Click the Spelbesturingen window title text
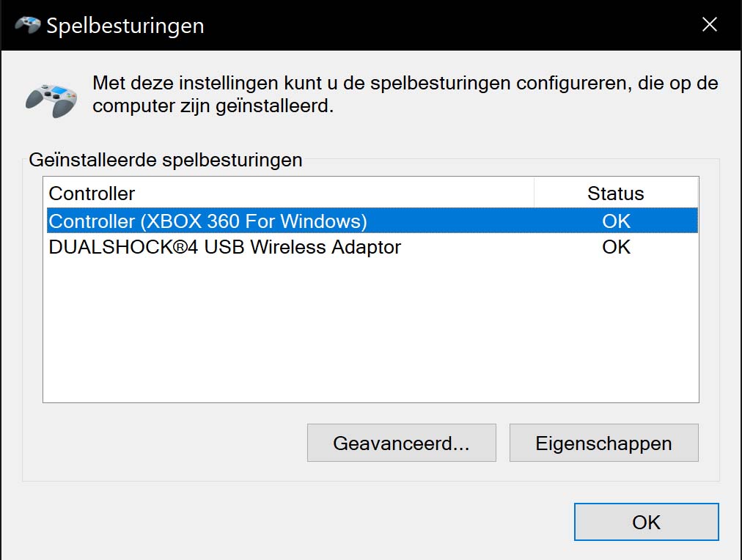 click(125, 26)
